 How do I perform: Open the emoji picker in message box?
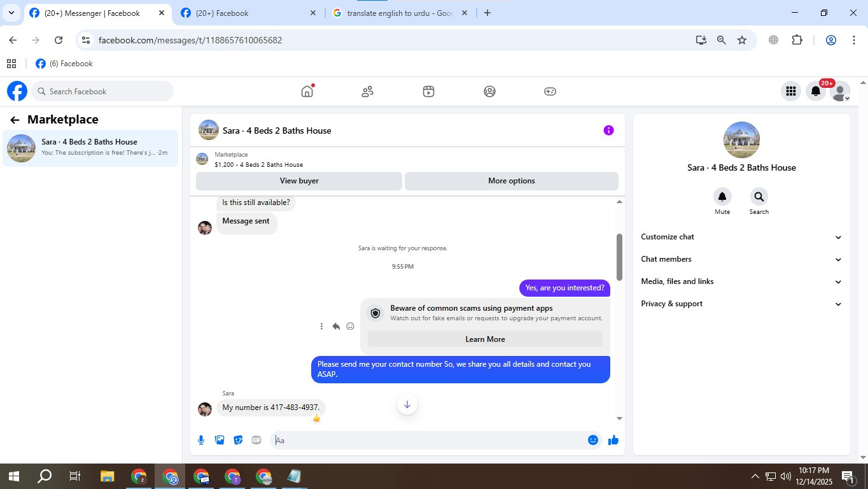click(x=593, y=440)
